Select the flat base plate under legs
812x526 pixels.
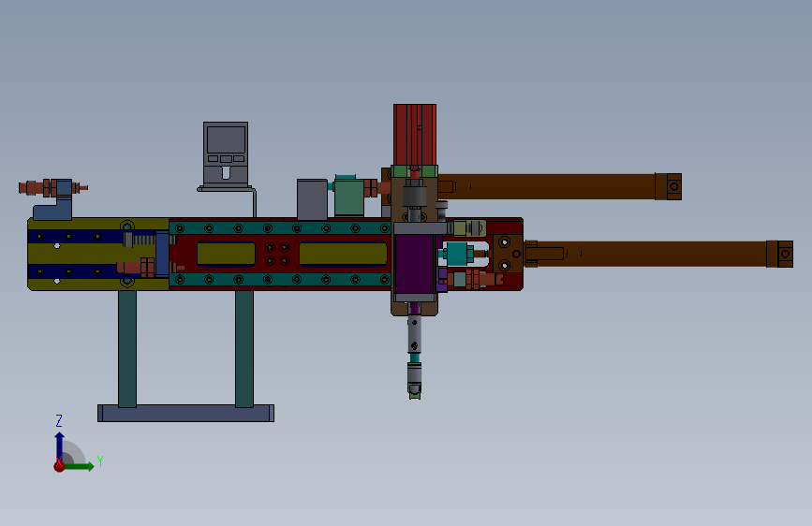click(x=186, y=413)
